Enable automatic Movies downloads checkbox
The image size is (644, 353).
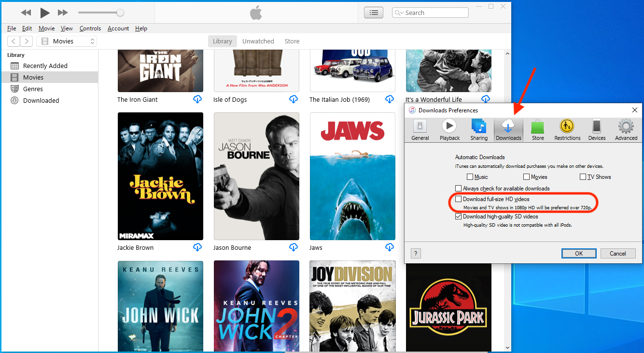(x=527, y=177)
